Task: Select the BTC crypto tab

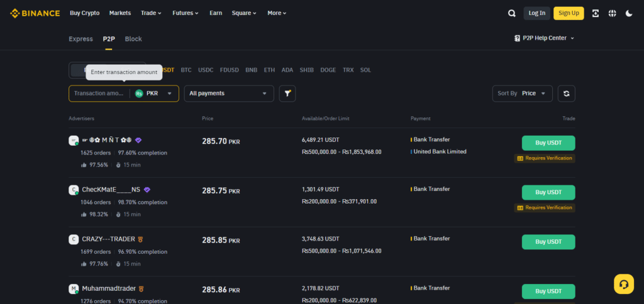Action: 186,70
